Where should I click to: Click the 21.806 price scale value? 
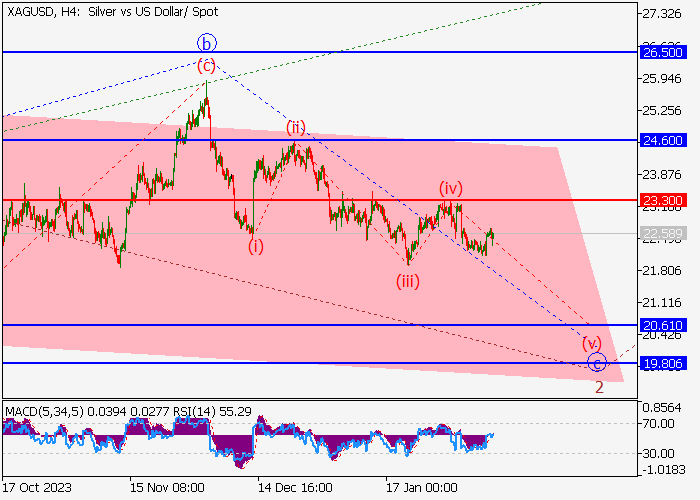click(x=662, y=271)
